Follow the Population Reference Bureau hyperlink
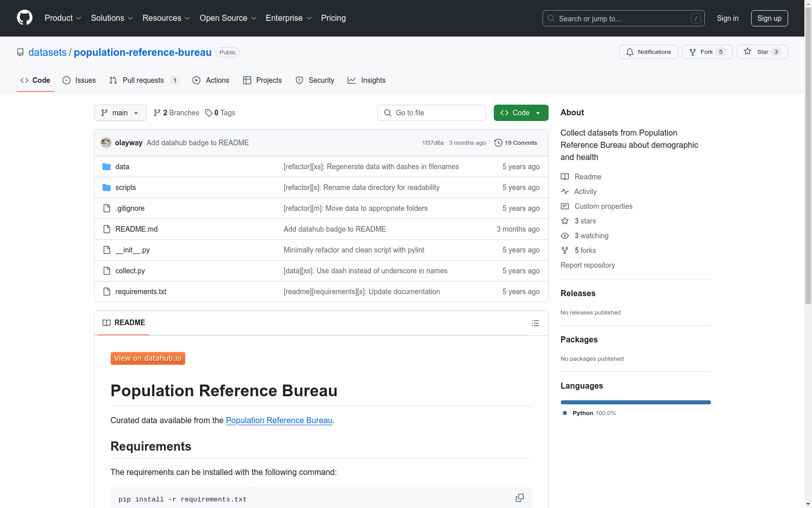 [x=279, y=420]
